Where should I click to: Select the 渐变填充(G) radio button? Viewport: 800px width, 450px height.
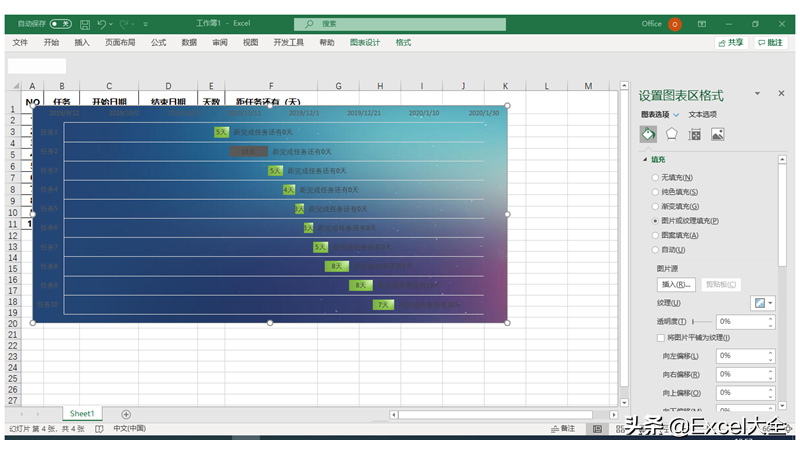click(x=655, y=206)
